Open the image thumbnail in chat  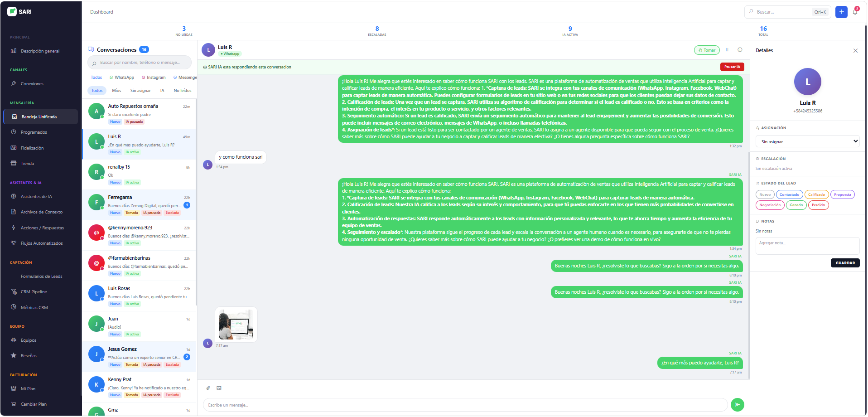tap(236, 325)
